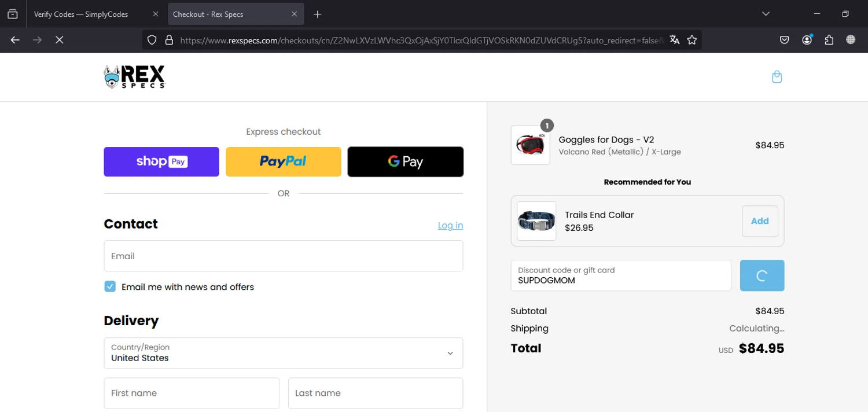Pay with Shop Pay button
Screen dimensions: 868x412
click(x=161, y=161)
